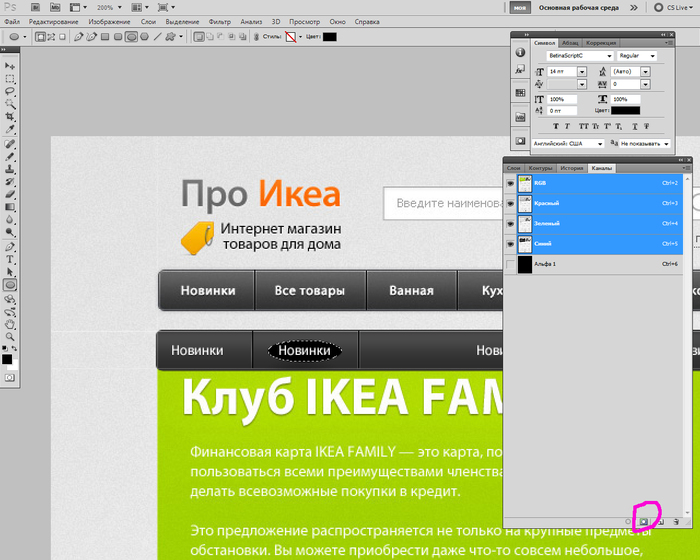Open the (Авто) leading dropdown
Screen dimensions: 700x560
(x=646, y=71)
